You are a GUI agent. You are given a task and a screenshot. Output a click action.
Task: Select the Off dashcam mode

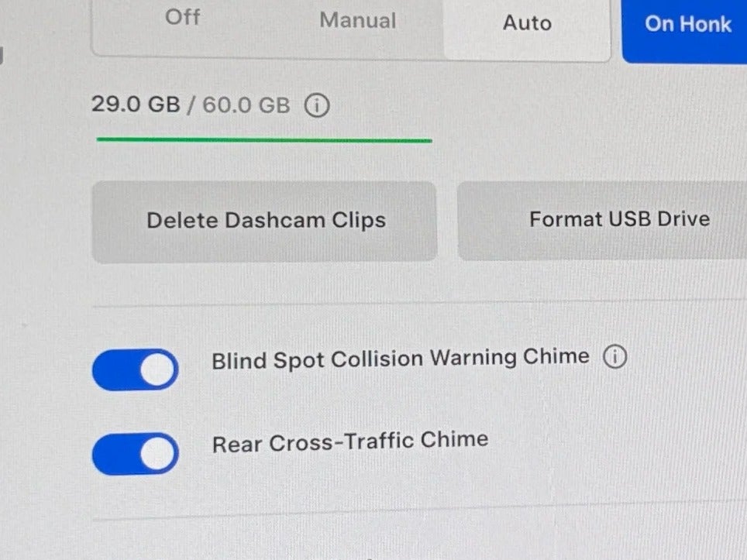coord(182,17)
